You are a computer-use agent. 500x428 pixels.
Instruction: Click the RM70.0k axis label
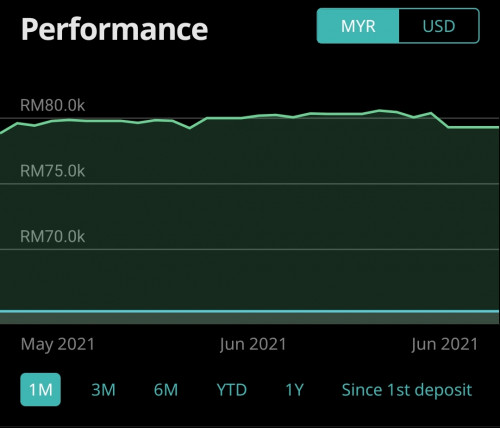click(x=53, y=237)
